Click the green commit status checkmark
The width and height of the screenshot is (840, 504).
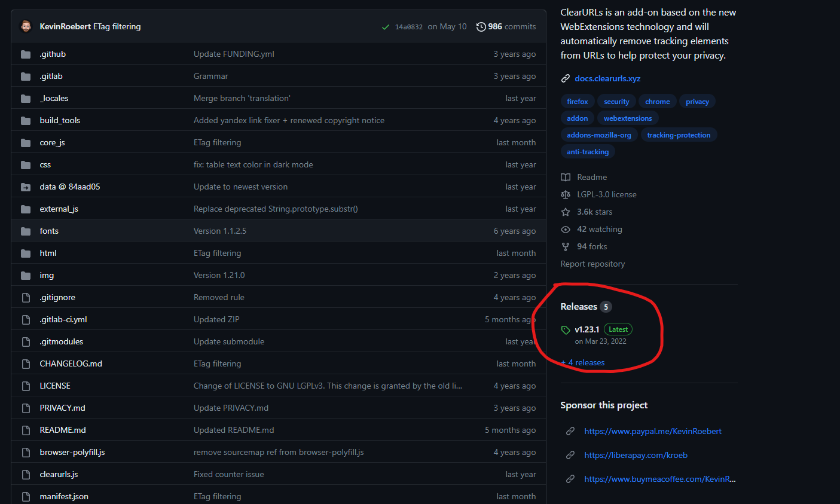click(x=386, y=27)
